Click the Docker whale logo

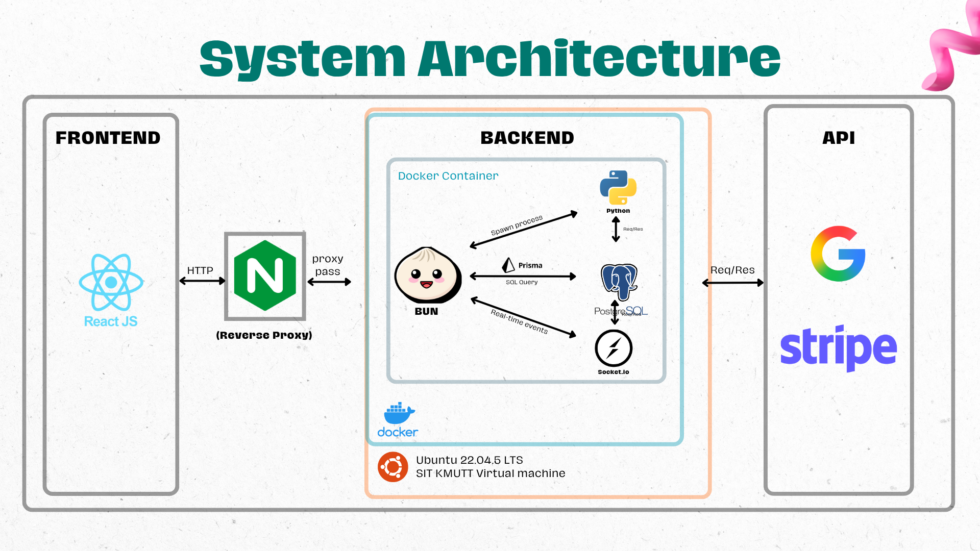coord(399,413)
